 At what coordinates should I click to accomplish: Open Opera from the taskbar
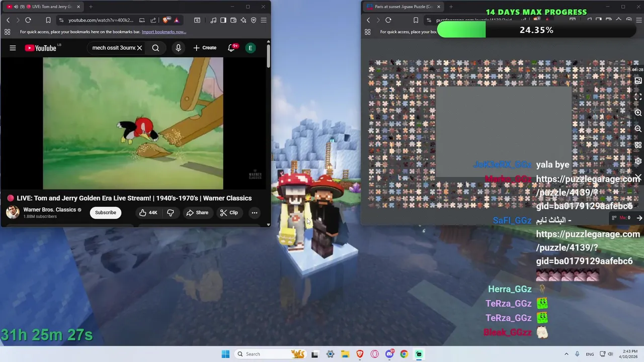[x=374, y=354]
